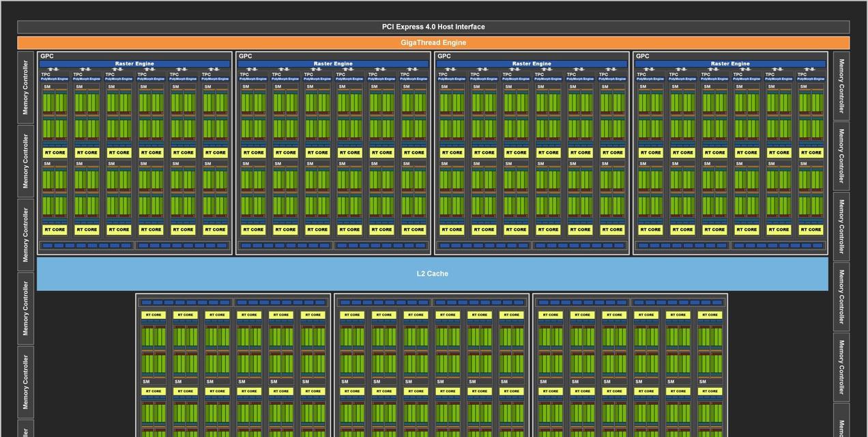Click the L2 Cache block
Screen dimensions: 868x437
433,274
